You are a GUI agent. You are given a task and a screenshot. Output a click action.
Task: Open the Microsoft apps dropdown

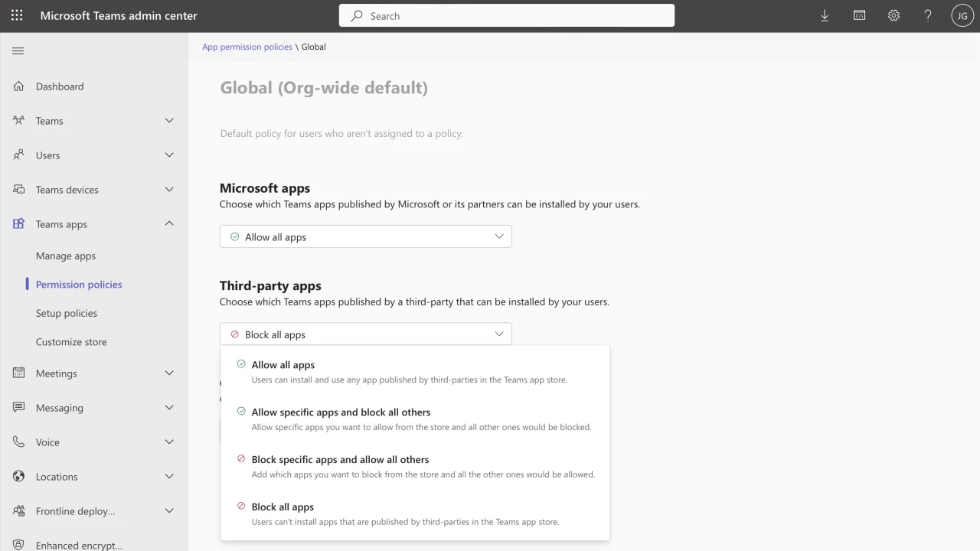(365, 236)
